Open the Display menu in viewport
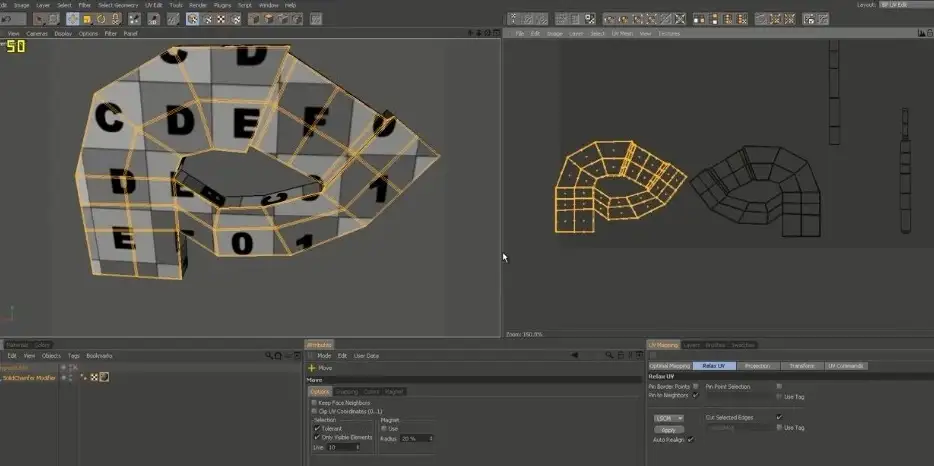The image size is (934, 466). tap(63, 33)
